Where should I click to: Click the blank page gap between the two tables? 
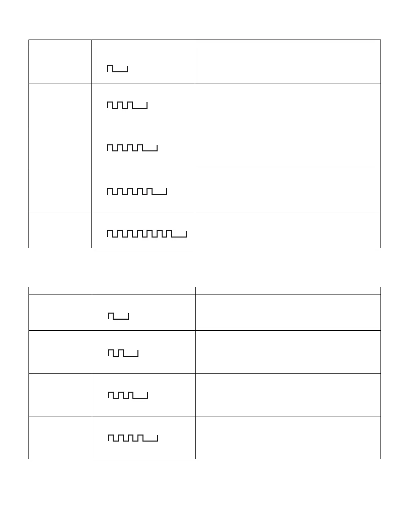click(204, 267)
